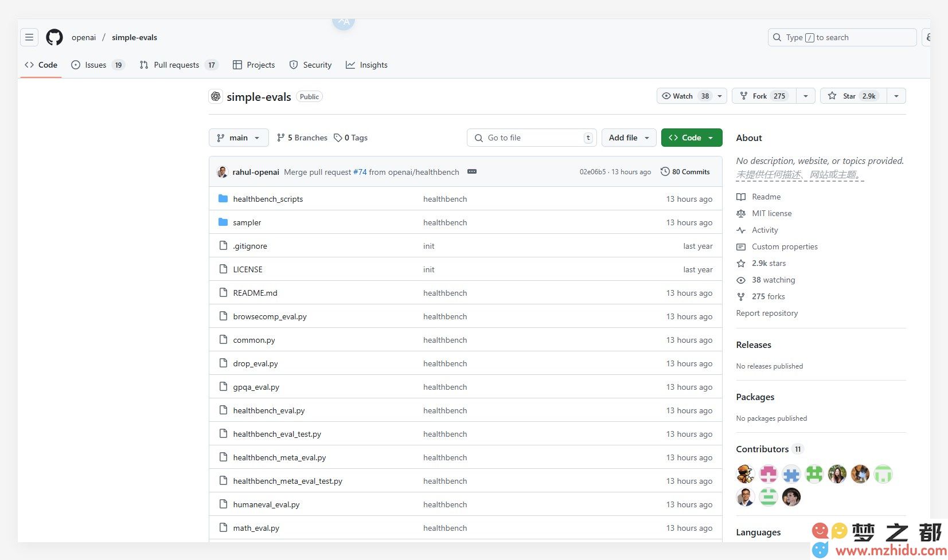Click the GitHub Octocat logo
948x560 pixels.
coord(54,37)
